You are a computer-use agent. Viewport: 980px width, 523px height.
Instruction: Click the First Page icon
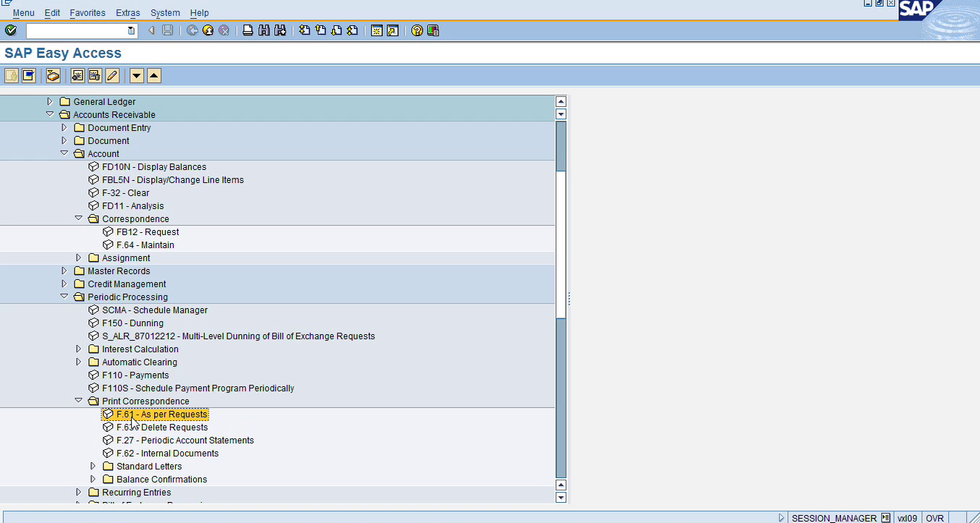305,30
